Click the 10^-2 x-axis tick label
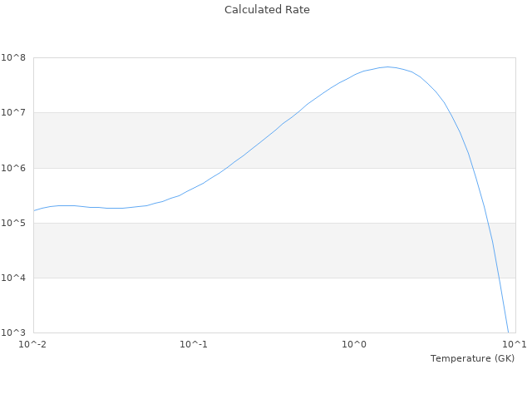 point(33,344)
